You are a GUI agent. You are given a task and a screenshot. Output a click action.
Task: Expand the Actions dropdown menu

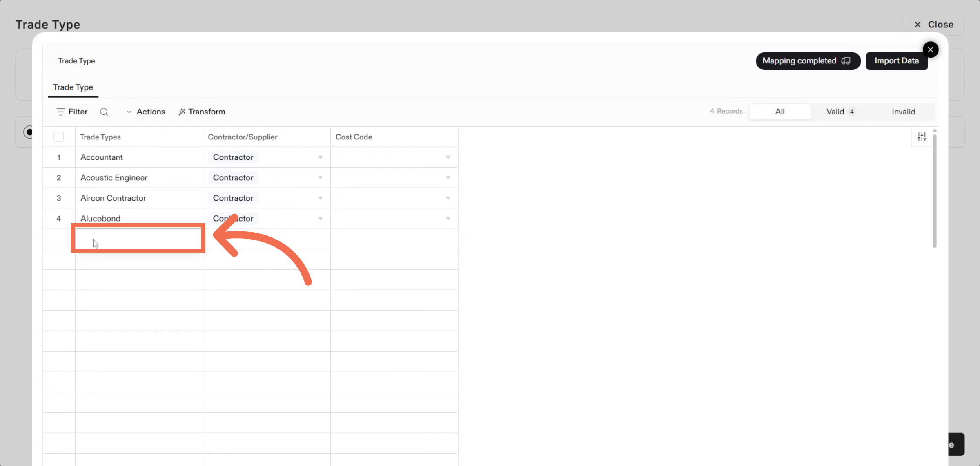coord(146,112)
